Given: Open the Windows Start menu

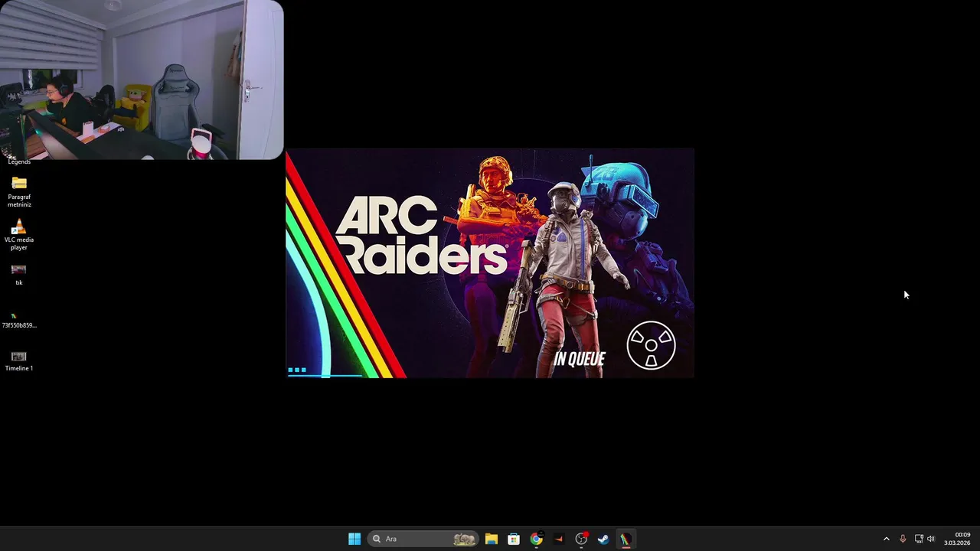Looking at the screenshot, I should (x=354, y=539).
